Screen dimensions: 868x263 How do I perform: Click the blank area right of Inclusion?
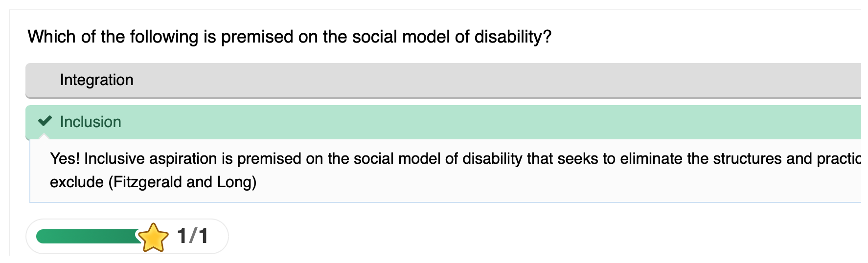(489, 122)
